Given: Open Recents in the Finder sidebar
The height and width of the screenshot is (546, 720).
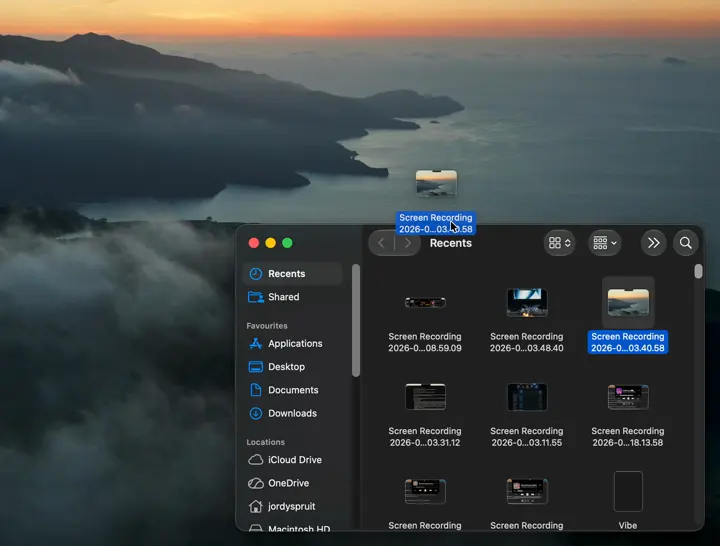Looking at the screenshot, I should 293,274.
